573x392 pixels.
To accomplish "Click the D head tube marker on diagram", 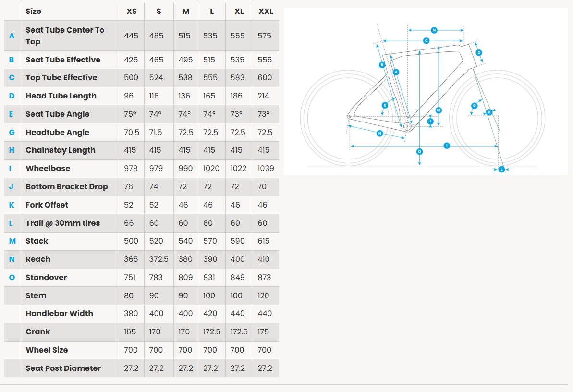I will pyautogui.click(x=478, y=53).
